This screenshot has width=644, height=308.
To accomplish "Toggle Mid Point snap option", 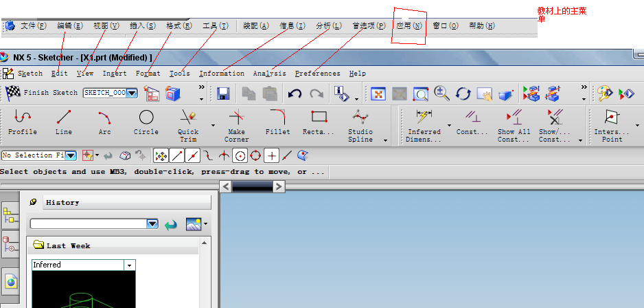I will click(192, 156).
